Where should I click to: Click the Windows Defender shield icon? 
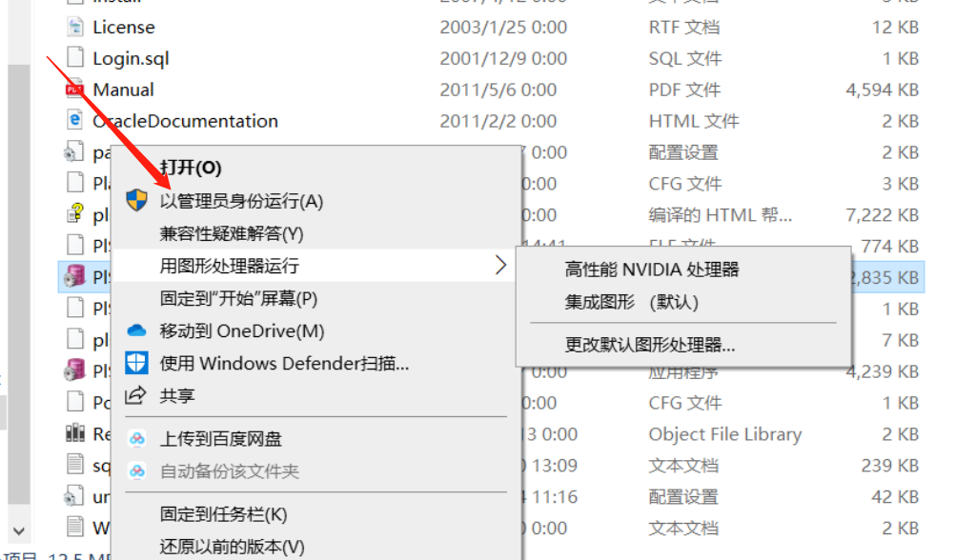click(136, 363)
